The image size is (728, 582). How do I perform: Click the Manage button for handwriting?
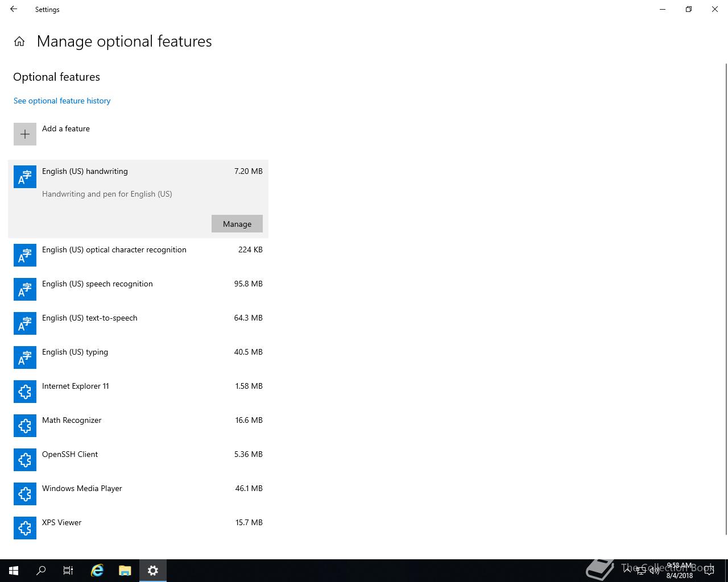(x=237, y=224)
